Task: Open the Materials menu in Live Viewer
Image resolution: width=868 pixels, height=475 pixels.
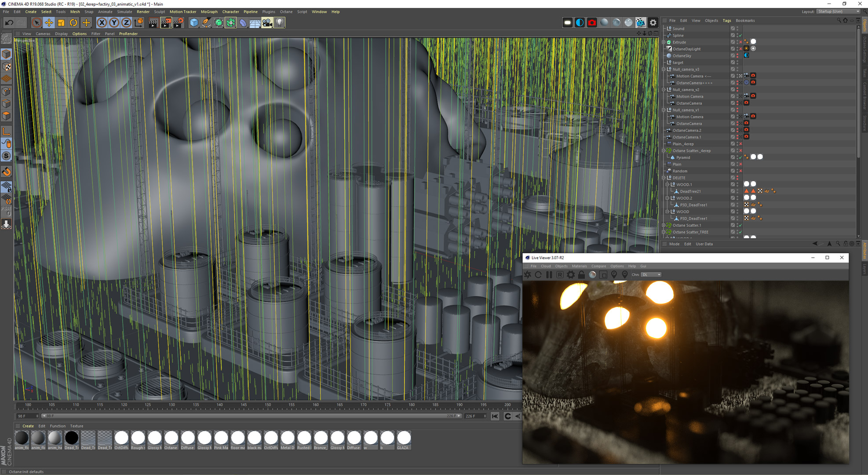Action: (x=579, y=266)
